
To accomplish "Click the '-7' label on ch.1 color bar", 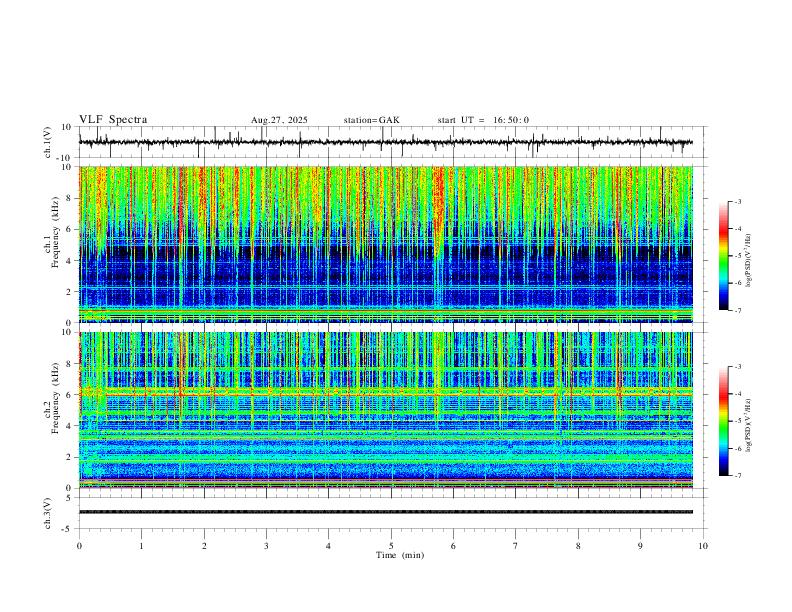I will [738, 310].
